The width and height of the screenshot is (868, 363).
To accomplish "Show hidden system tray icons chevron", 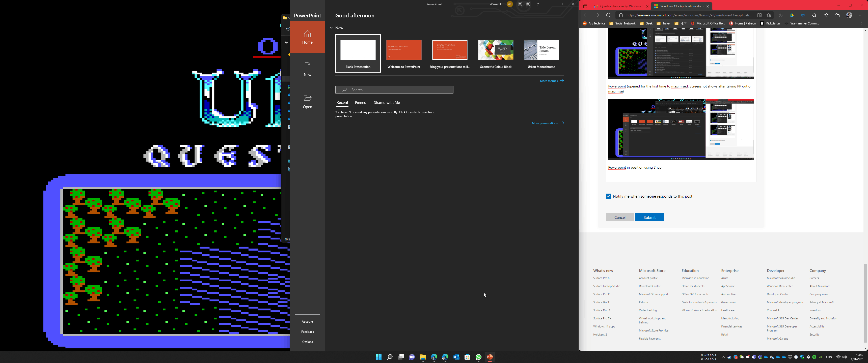I will coord(723,357).
